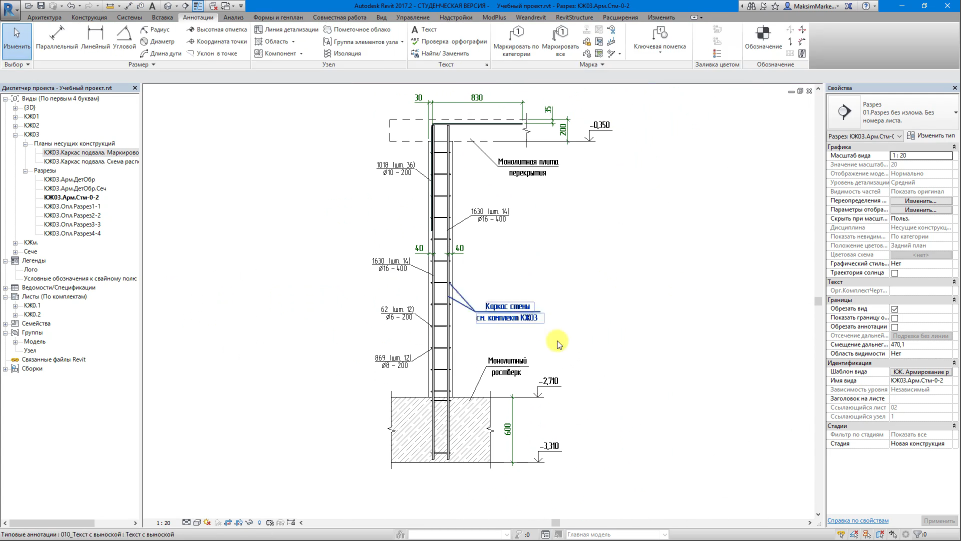Toggle the Обрезать вид checkbox
The width and height of the screenshot is (961, 541).
(894, 309)
